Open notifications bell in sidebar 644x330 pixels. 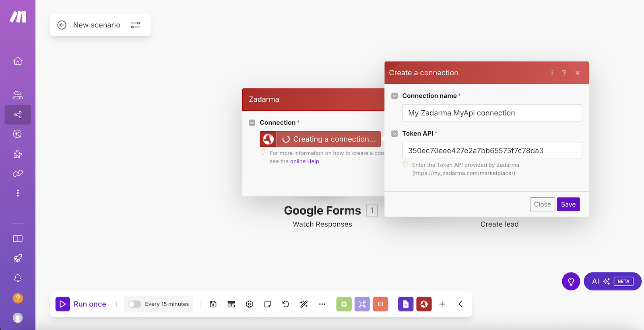[x=18, y=278]
